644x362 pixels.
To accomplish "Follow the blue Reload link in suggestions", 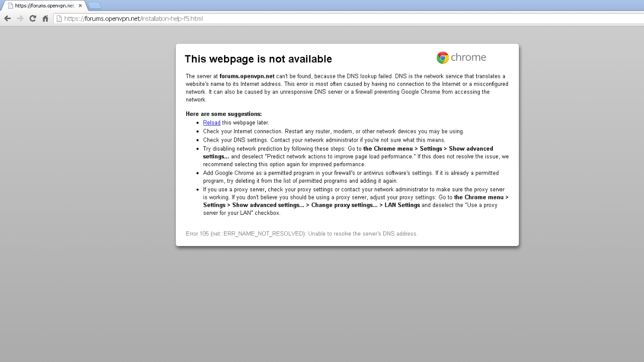I will (211, 123).
